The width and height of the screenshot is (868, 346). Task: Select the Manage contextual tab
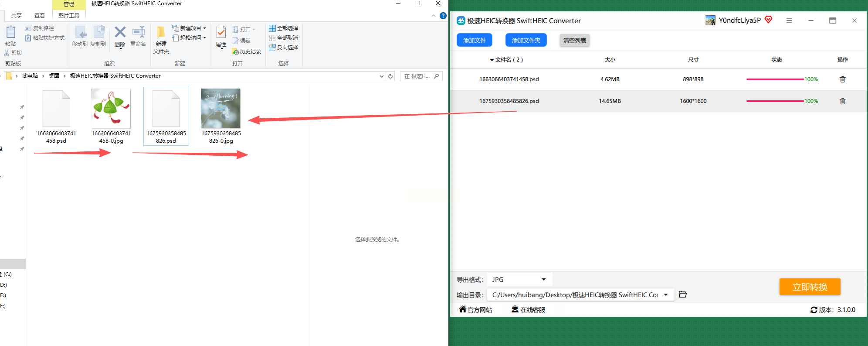pyautogui.click(x=69, y=4)
